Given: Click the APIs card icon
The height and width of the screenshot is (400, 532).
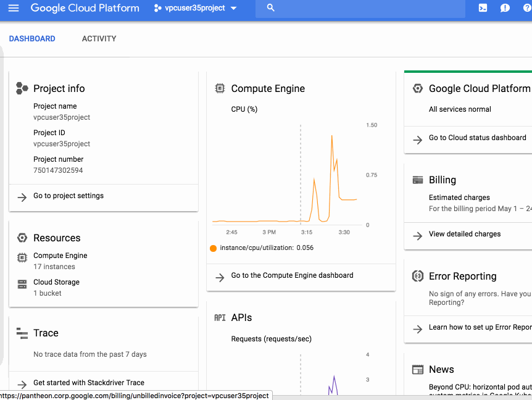Looking at the screenshot, I should pyautogui.click(x=220, y=317).
